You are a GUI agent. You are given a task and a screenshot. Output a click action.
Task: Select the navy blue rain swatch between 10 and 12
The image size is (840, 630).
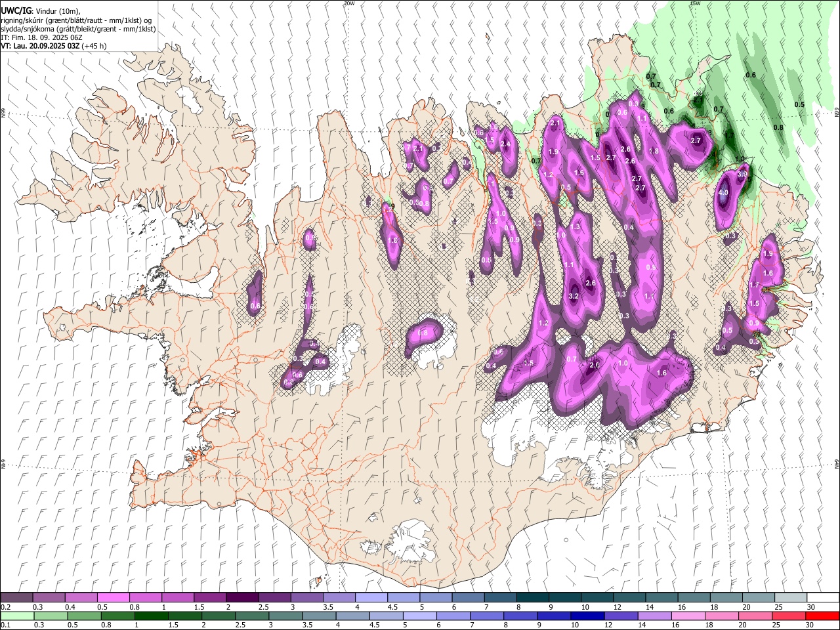click(587, 616)
